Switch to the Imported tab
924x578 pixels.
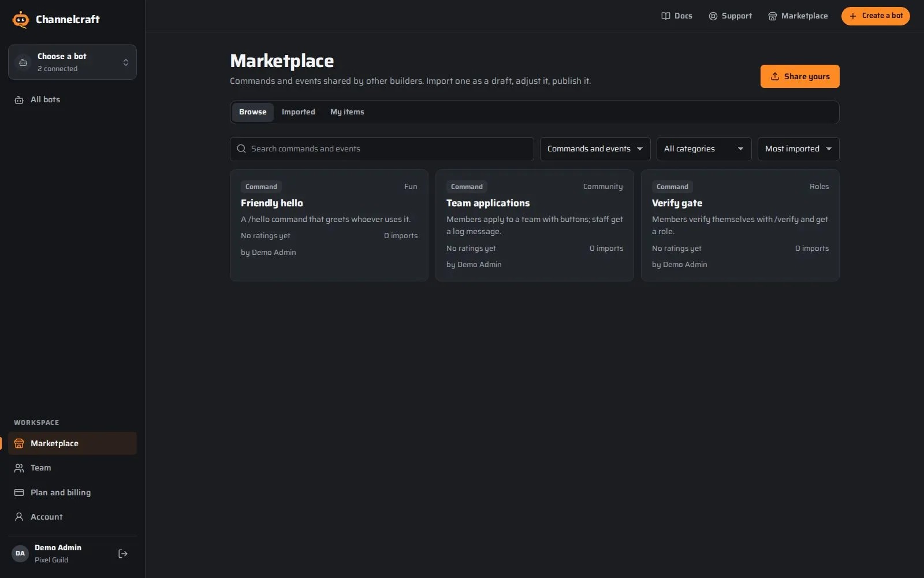[299, 112]
